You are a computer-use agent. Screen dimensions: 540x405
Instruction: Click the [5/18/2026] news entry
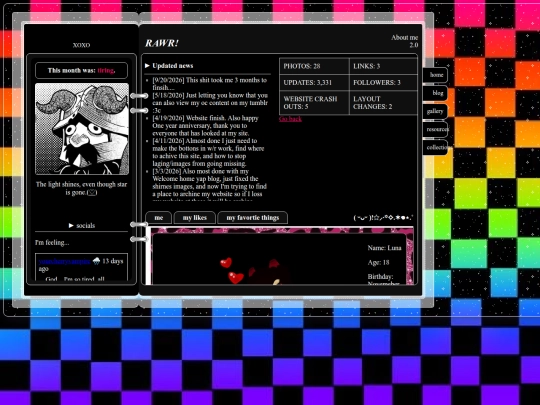[210, 103]
